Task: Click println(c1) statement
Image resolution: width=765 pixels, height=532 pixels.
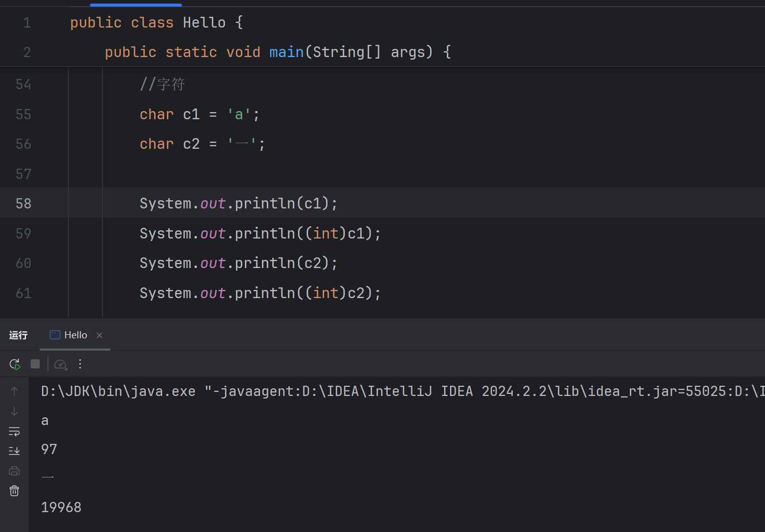Action: [x=238, y=203]
